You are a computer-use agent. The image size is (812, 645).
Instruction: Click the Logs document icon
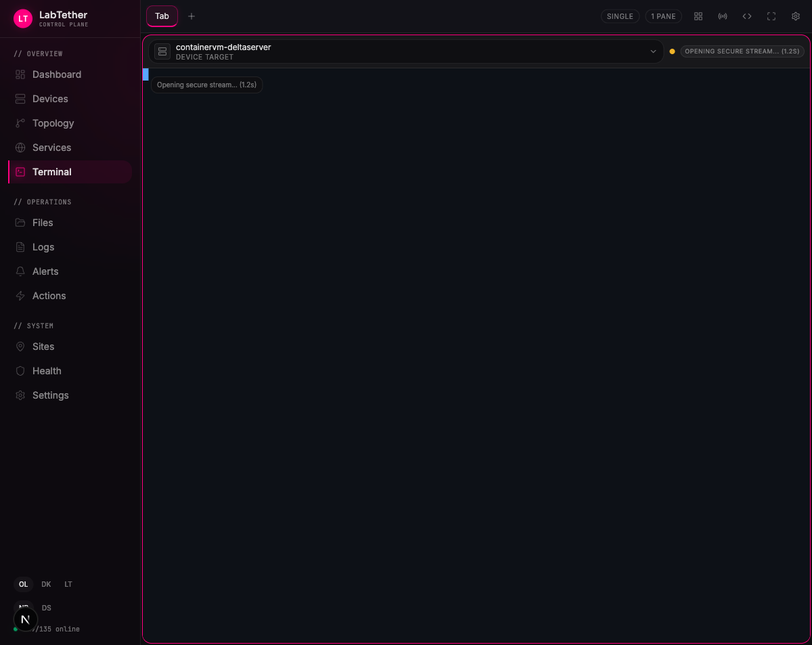(x=20, y=247)
